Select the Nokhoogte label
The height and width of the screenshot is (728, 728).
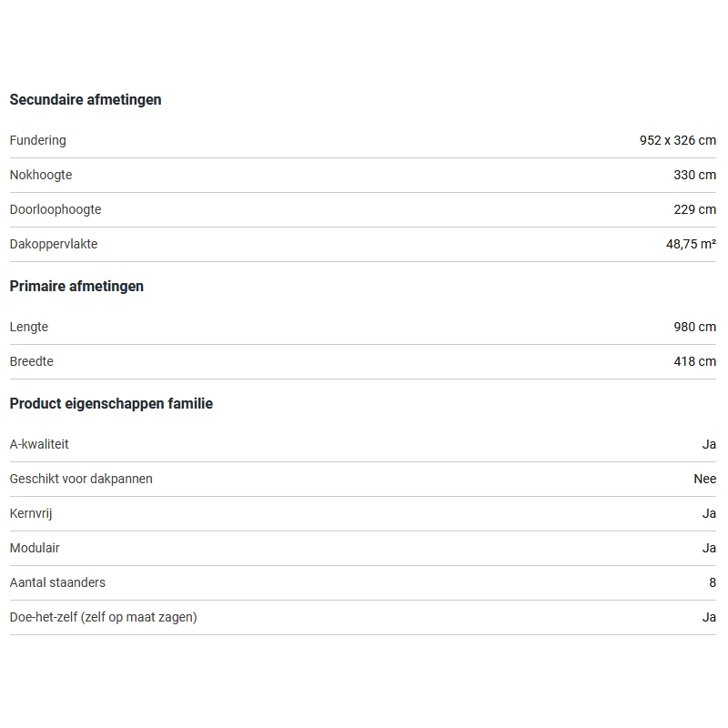[41, 176]
